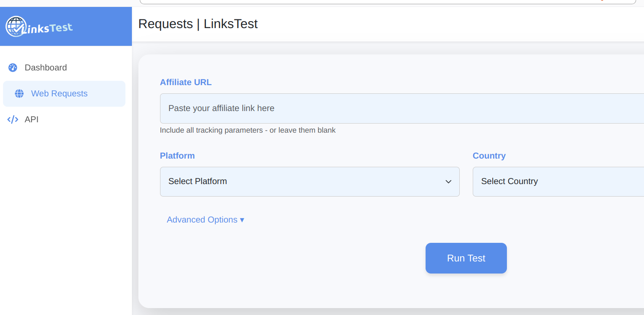Image resolution: width=644 pixels, height=315 pixels.
Task: Open the Select Country dropdown
Action: pos(558,181)
